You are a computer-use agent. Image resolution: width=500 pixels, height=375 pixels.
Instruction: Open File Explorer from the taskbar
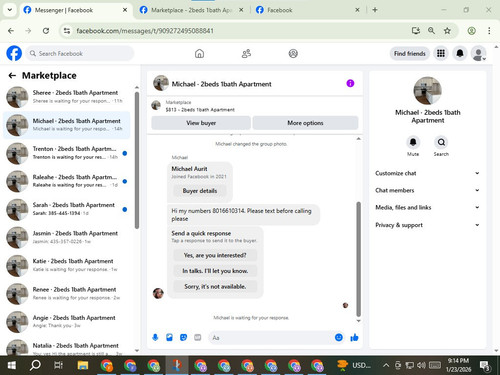coord(83,366)
